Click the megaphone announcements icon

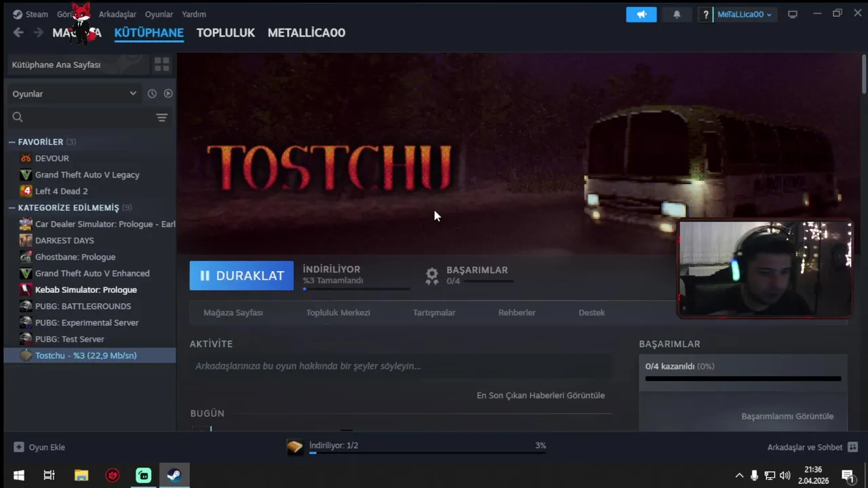(642, 14)
